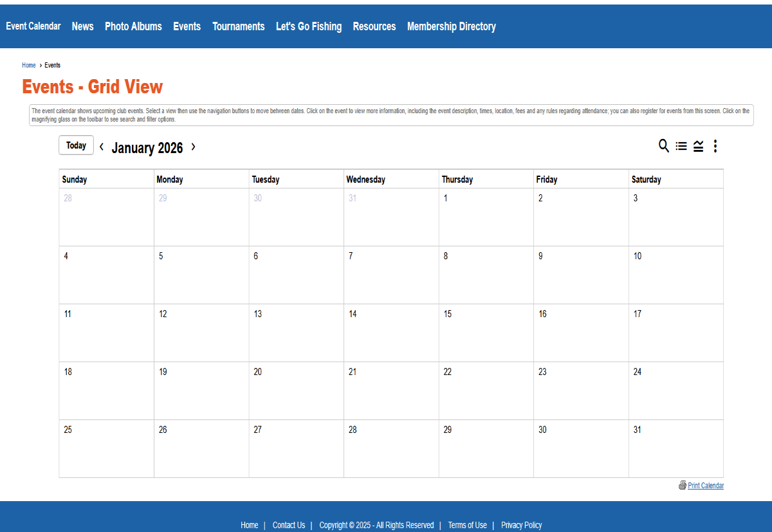Open the three-dot more options menu
772x532 pixels.
[x=715, y=146]
